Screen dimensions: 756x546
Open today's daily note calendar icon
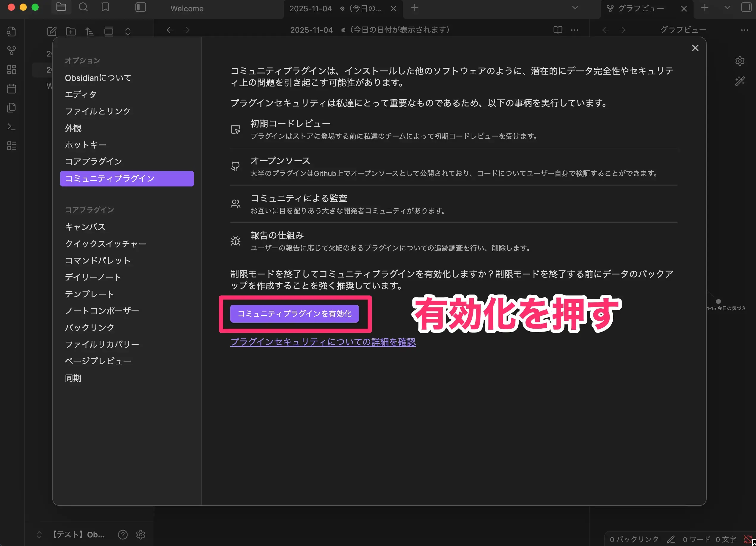12,89
